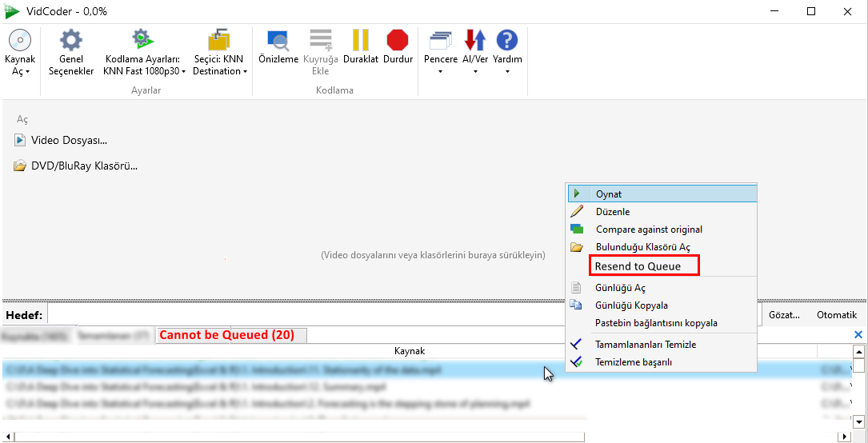
Task: Expand the Kaynak Aç dropdown arrow
Action: coord(27,72)
